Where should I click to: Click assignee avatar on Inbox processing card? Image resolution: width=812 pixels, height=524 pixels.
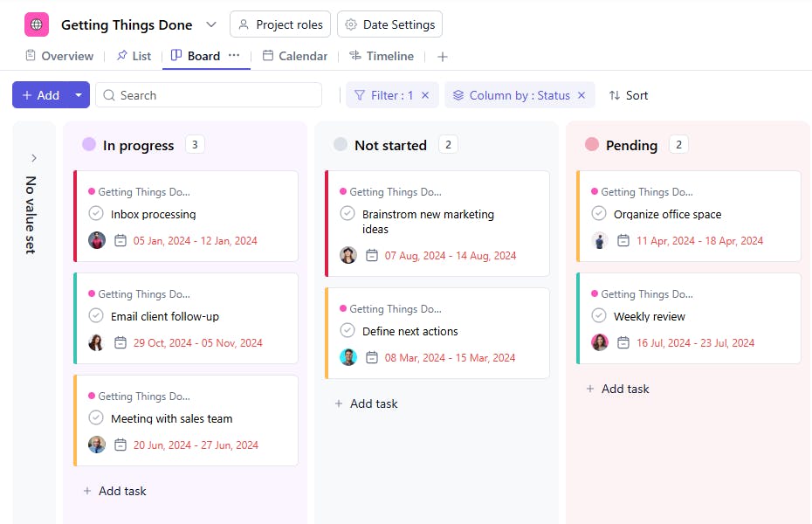click(x=97, y=240)
